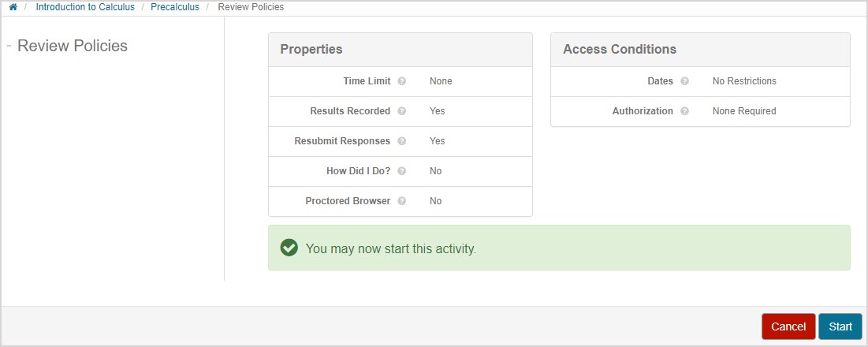The height and width of the screenshot is (347, 868).
Task: Click help icon beside Resubmit Responses
Action: [402, 141]
